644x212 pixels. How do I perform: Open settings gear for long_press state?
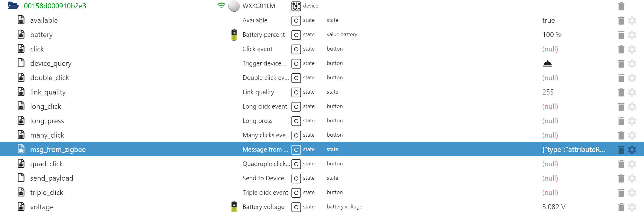[632, 121]
